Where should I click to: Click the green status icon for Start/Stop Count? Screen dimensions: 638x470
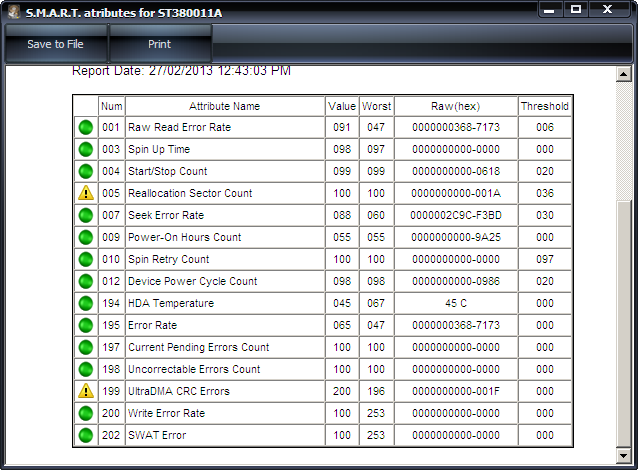[x=86, y=171]
